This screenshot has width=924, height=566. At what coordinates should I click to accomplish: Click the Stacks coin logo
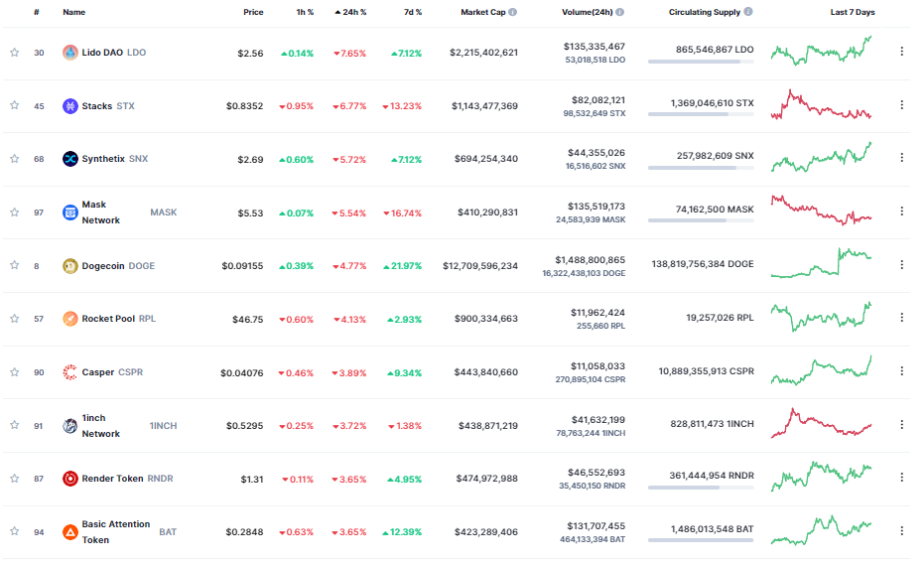(70, 105)
